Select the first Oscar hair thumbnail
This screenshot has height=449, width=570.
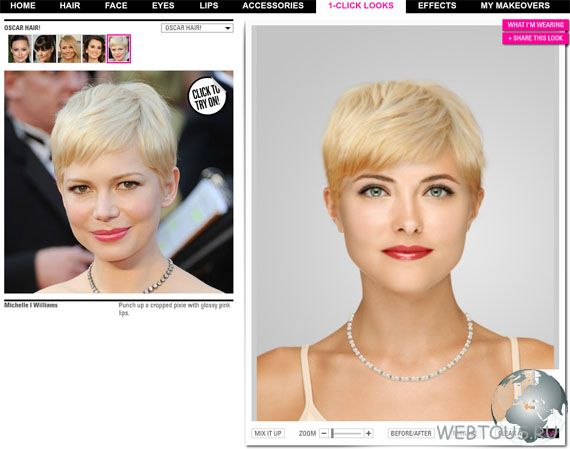20,49
